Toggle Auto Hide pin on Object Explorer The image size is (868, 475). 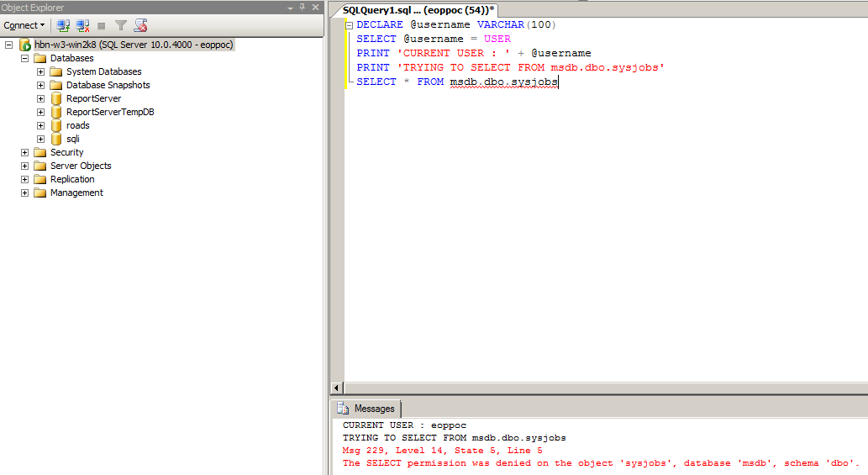[302, 8]
